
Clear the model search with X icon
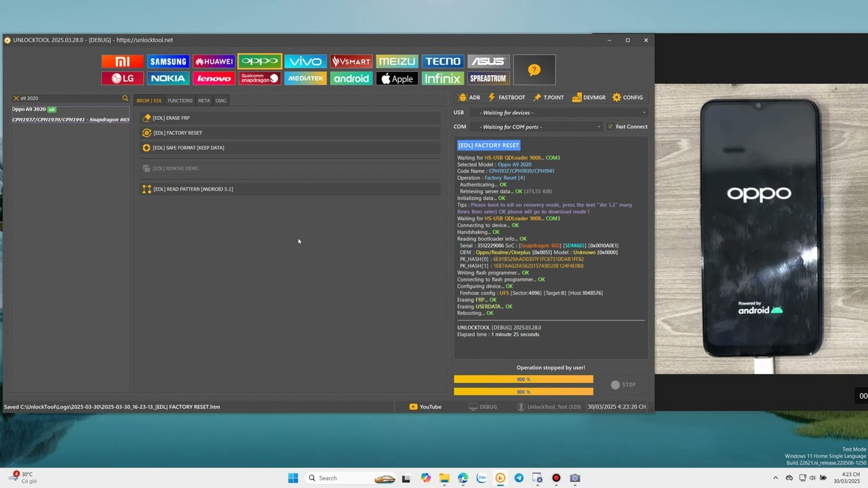(16, 98)
